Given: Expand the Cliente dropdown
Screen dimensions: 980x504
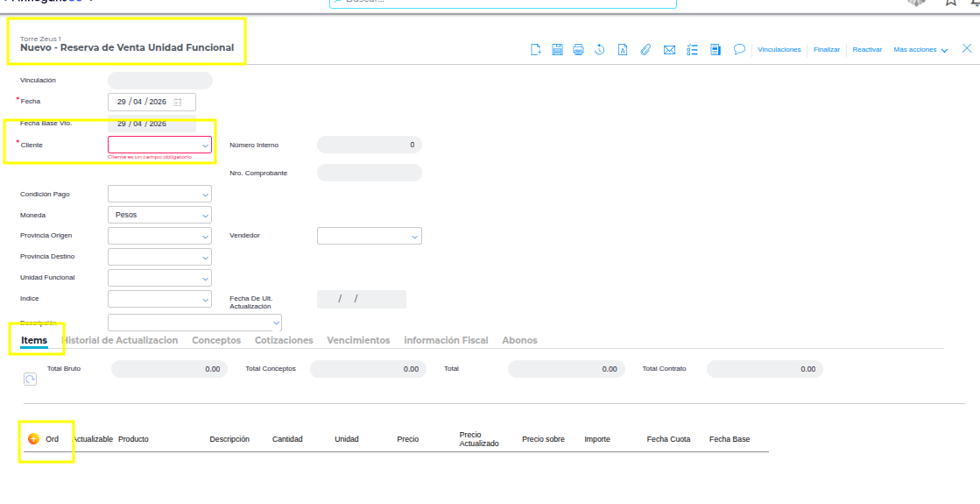Looking at the screenshot, I should 159,145.
